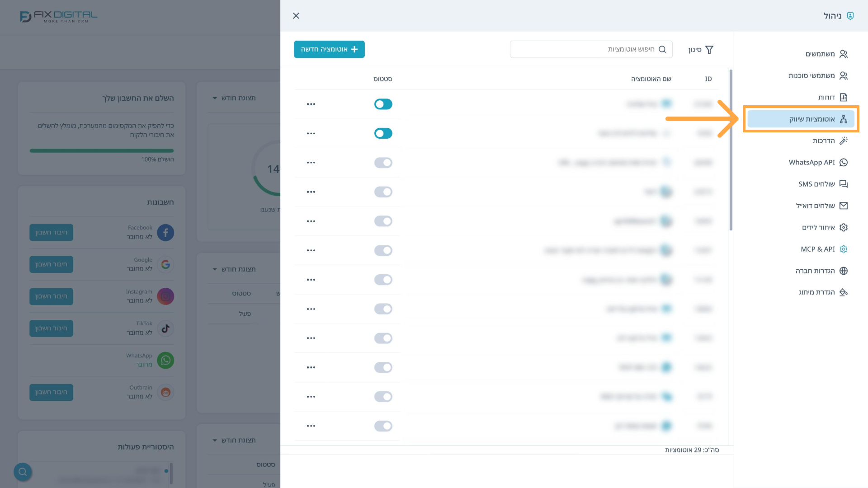Image resolution: width=868 pixels, height=488 pixels.
Task: Click the Instagram account icon
Action: coord(165,296)
